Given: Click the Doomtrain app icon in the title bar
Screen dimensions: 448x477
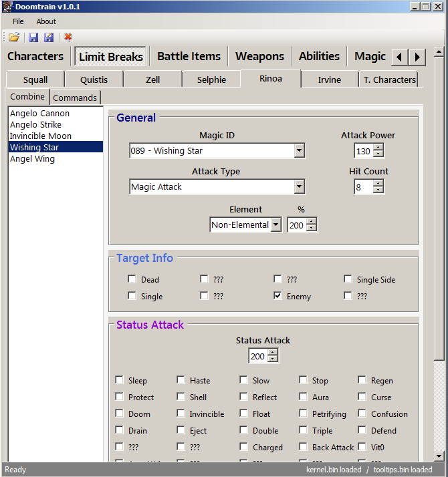Looking at the screenshot, I should coord(7,7).
